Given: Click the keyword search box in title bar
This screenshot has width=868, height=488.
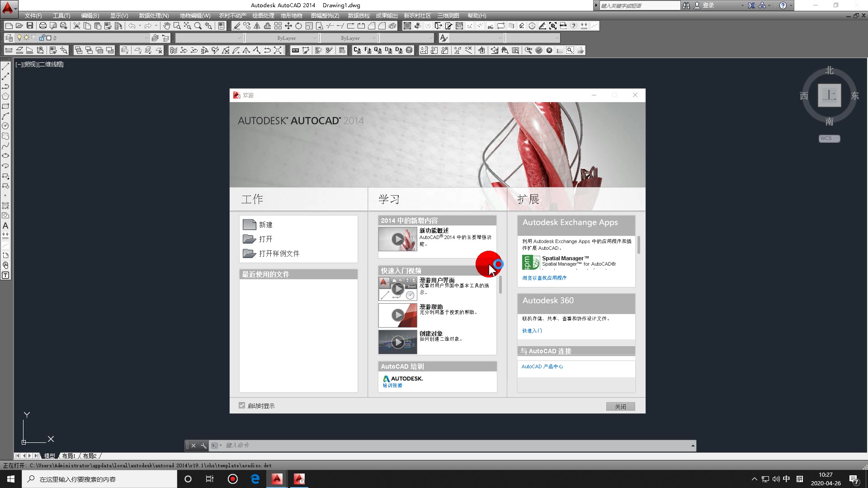Looking at the screenshot, I should pos(640,5).
